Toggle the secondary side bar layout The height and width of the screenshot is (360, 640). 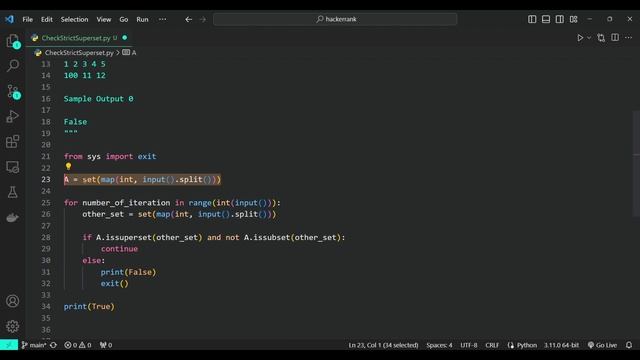click(560, 19)
